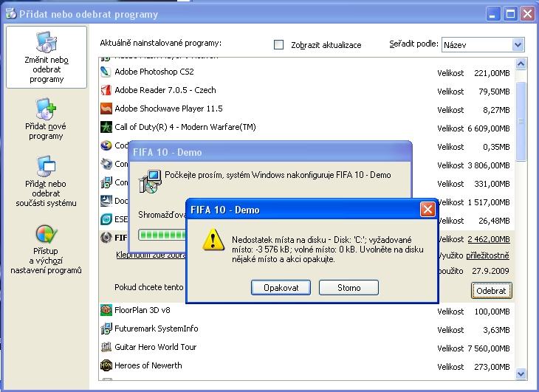Maximize the Přidat nebo odebrat programy window
This screenshot has height=392, width=539.
pos(510,14)
